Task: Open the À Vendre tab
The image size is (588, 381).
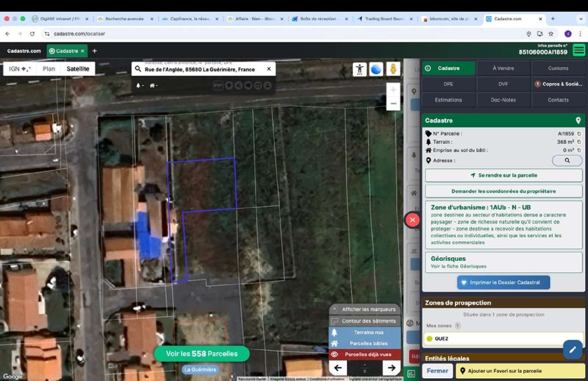Action: point(503,68)
